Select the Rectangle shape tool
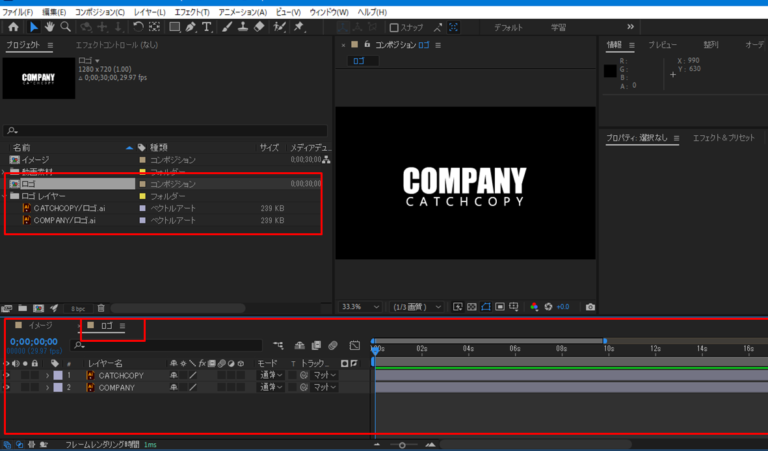768x451 pixels. (x=174, y=28)
